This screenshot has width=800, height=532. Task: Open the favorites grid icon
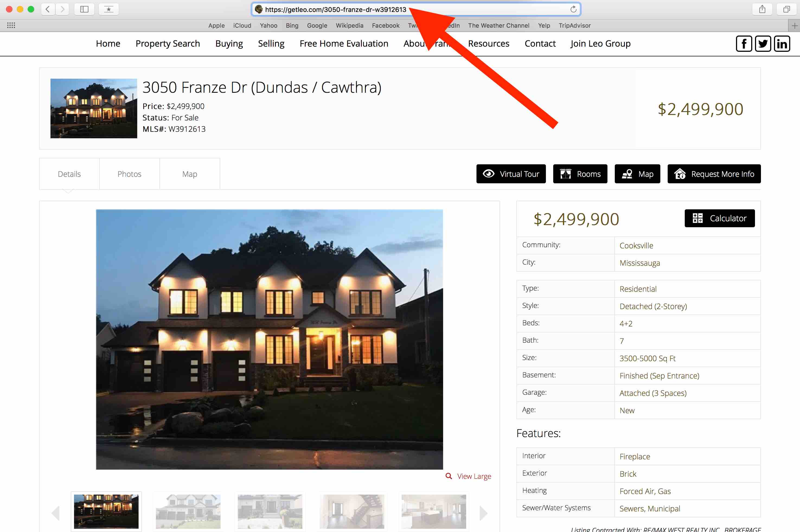tap(11, 25)
